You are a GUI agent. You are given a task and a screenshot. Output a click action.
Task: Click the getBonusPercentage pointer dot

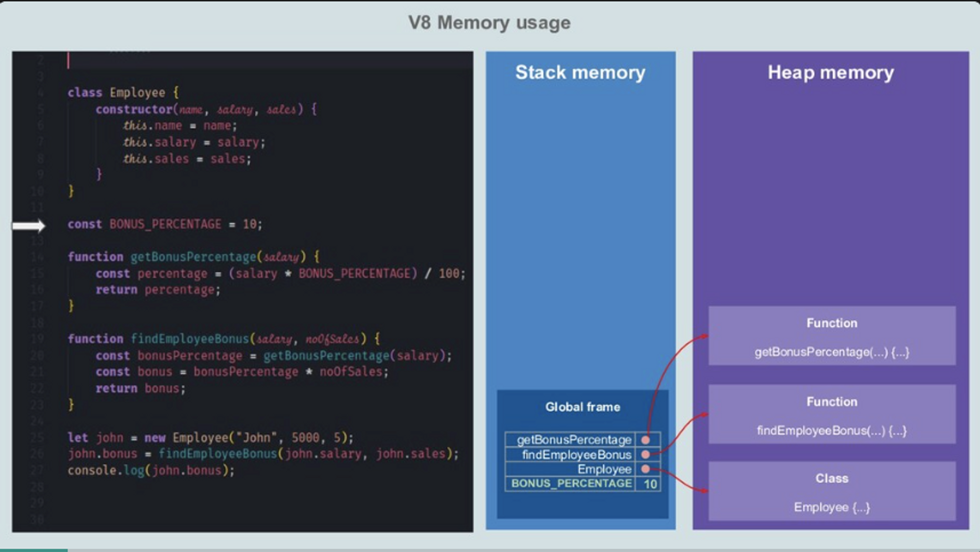coord(645,440)
